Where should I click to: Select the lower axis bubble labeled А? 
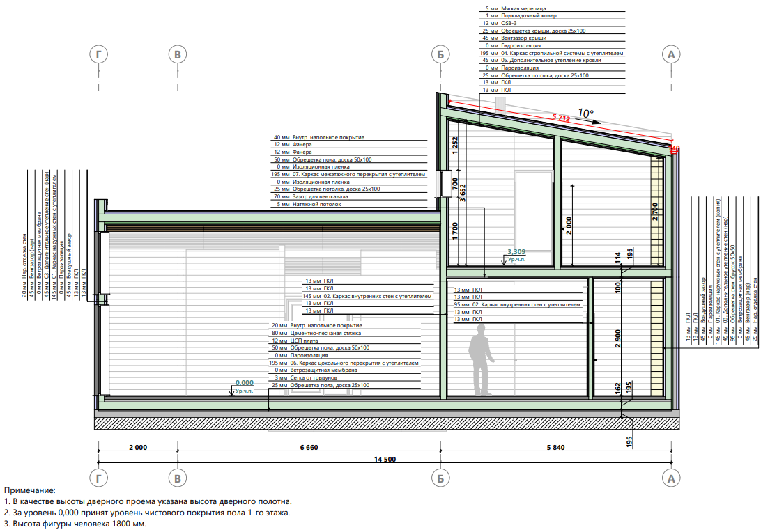pos(672,478)
